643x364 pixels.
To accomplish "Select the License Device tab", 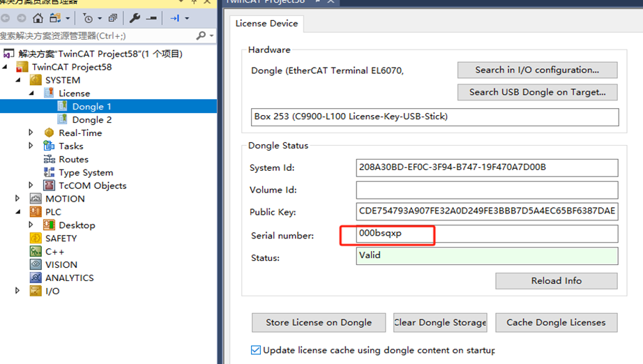I will tap(266, 24).
